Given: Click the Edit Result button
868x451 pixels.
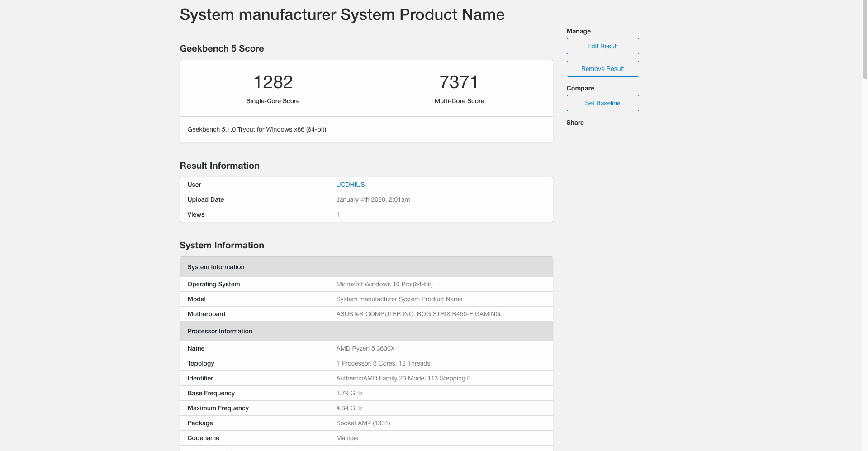Looking at the screenshot, I should tap(602, 46).
